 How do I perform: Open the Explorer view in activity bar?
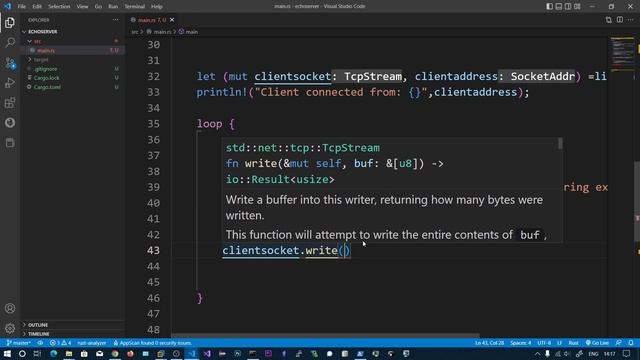10,22
